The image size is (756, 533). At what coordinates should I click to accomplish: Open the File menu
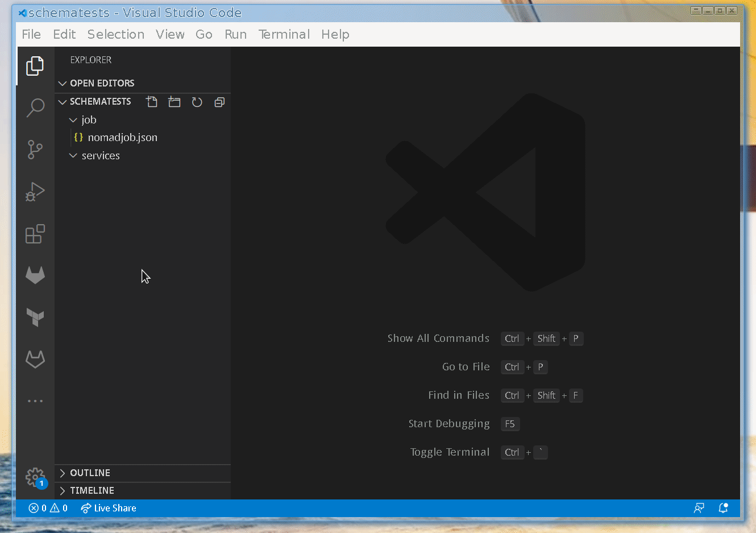(31, 34)
